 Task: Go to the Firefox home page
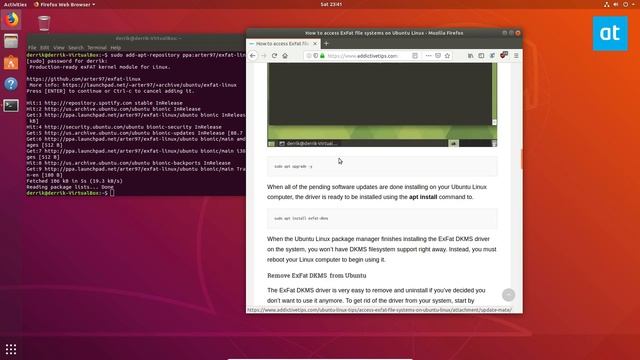[285, 56]
